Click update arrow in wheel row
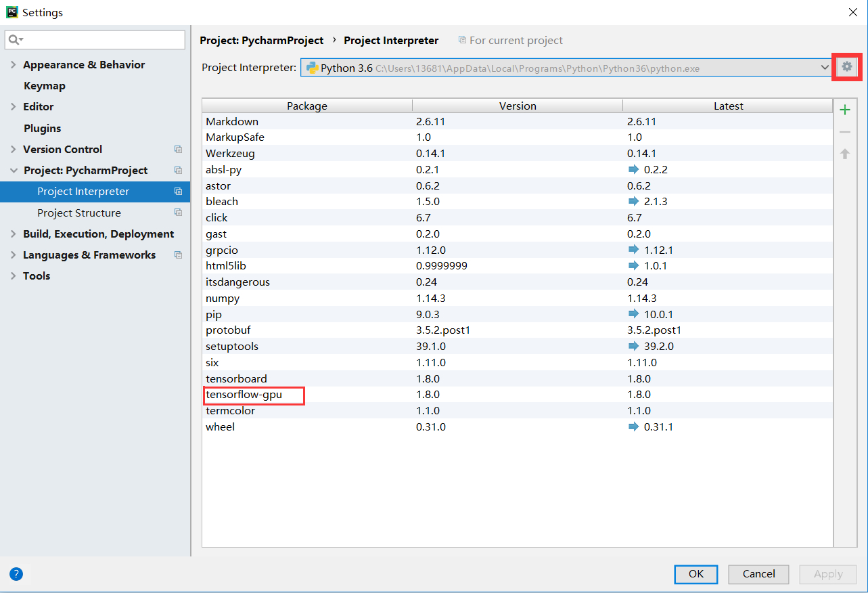The height and width of the screenshot is (593, 868). (x=633, y=426)
